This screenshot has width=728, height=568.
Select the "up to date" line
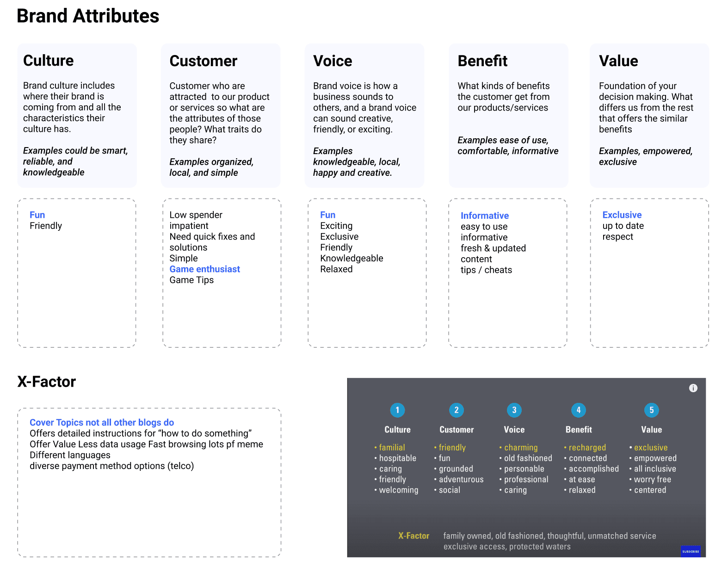click(623, 226)
